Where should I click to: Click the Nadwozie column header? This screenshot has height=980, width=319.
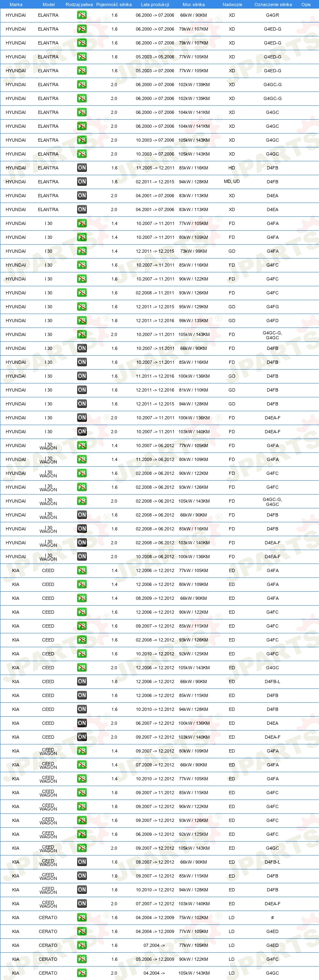(232, 4)
